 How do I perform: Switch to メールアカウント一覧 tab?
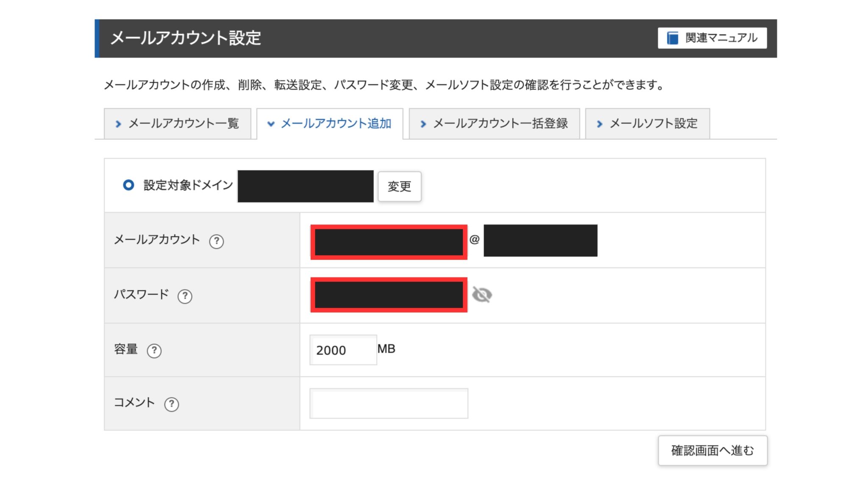[183, 123]
